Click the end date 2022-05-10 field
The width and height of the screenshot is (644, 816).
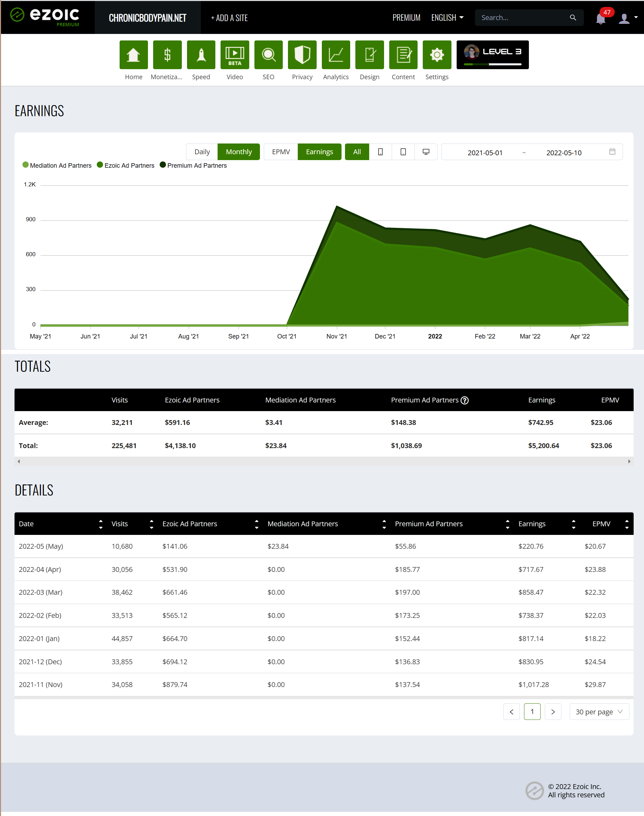(x=564, y=153)
